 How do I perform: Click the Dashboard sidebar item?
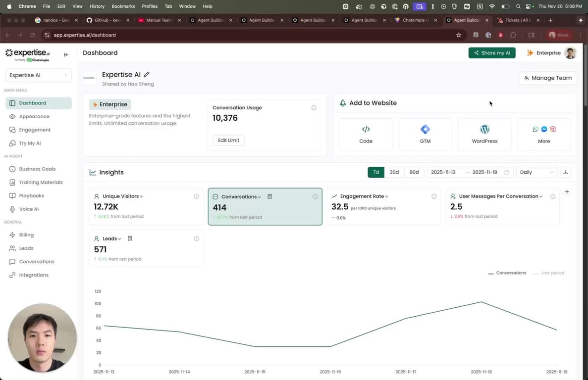coord(38,103)
